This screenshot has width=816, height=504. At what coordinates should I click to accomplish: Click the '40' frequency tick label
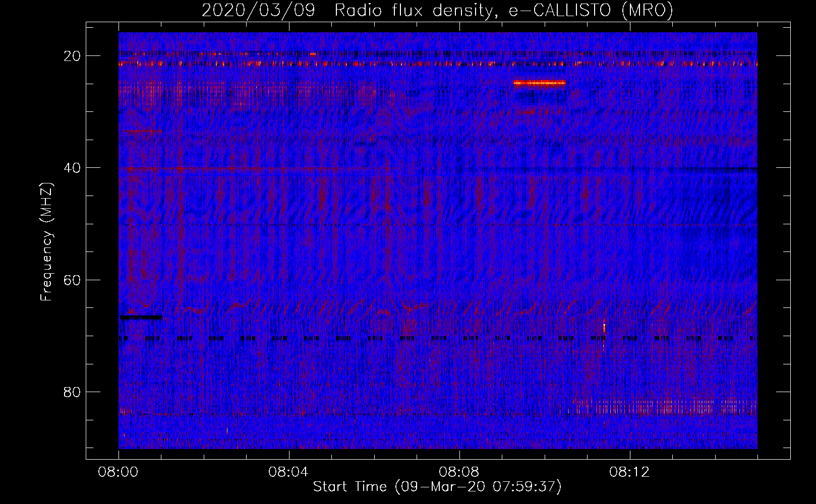click(x=73, y=168)
